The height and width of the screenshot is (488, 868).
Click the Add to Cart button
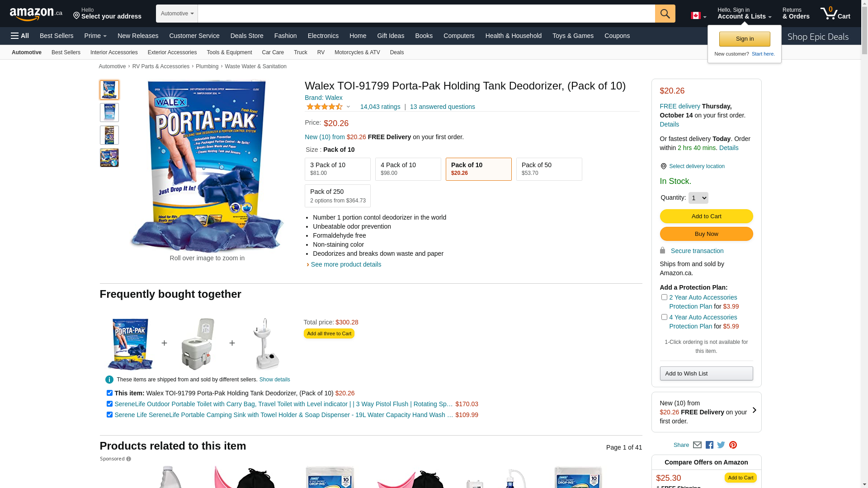706,216
